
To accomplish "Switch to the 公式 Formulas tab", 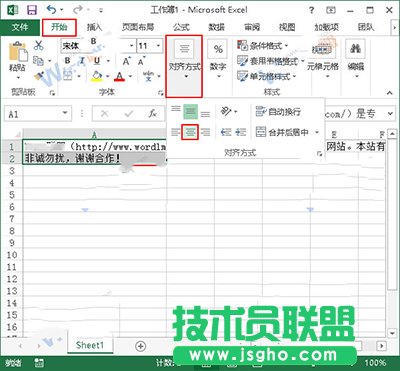I will (181, 27).
